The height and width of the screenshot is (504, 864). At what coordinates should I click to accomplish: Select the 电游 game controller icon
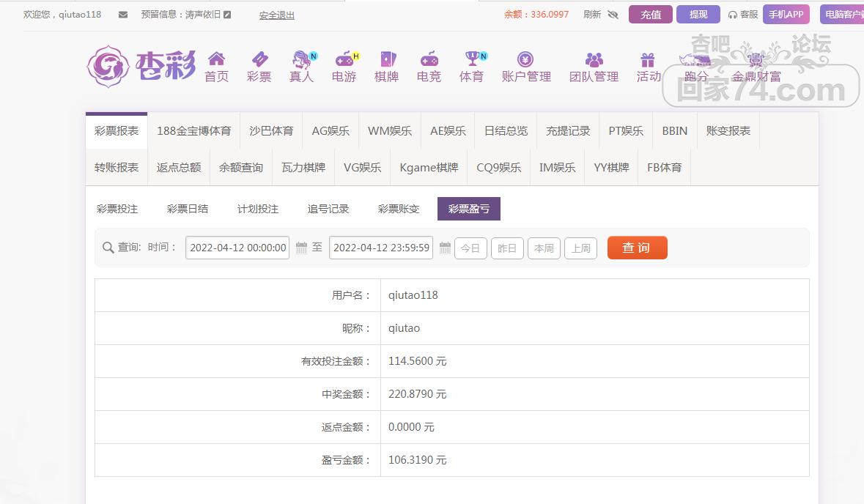344,59
